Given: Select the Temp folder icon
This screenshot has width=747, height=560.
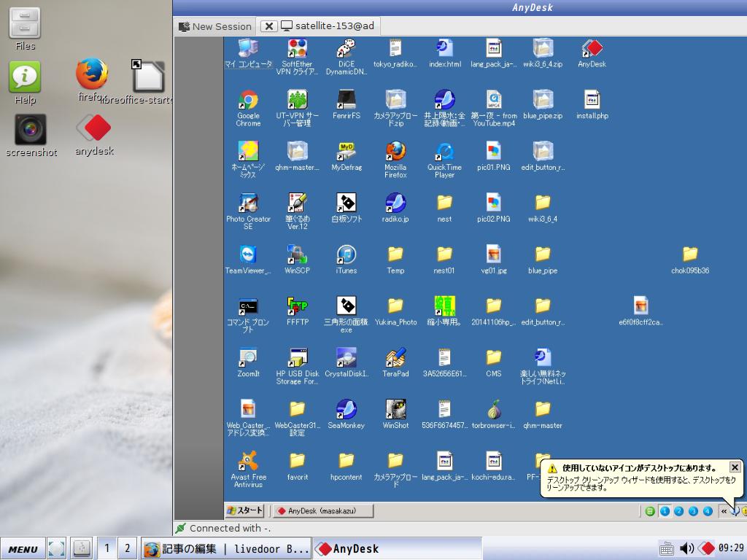Looking at the screenshot, I should click(395, 260).
